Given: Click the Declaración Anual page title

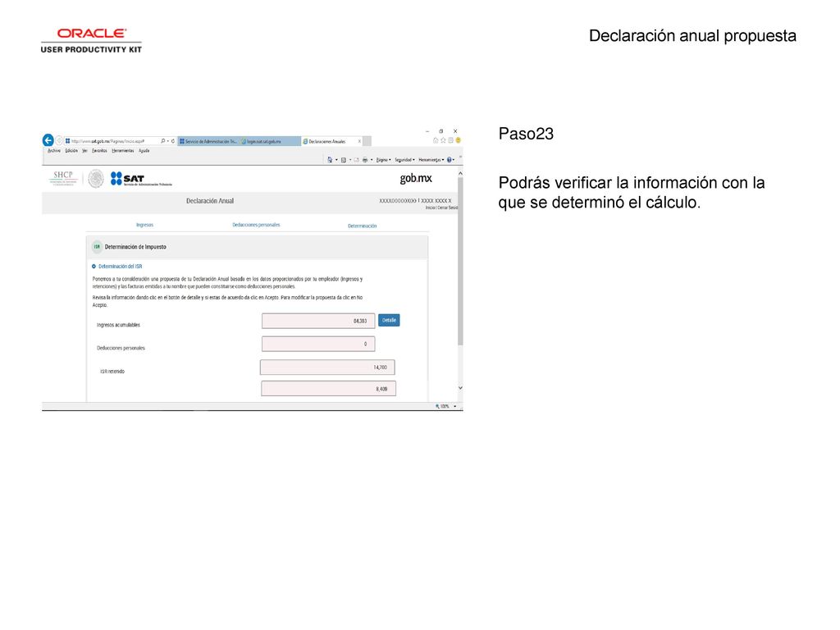Looking at the screenshot, I should (x=210, y=201).
